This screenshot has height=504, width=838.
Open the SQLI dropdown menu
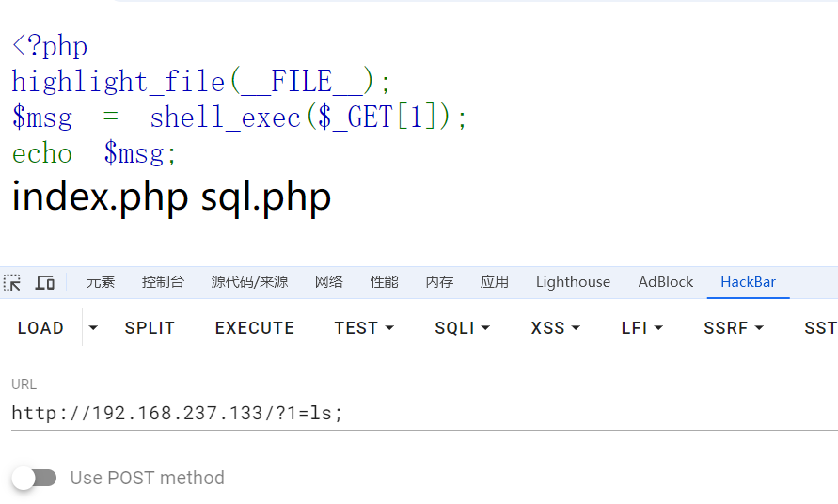click(x=463, y=328)
